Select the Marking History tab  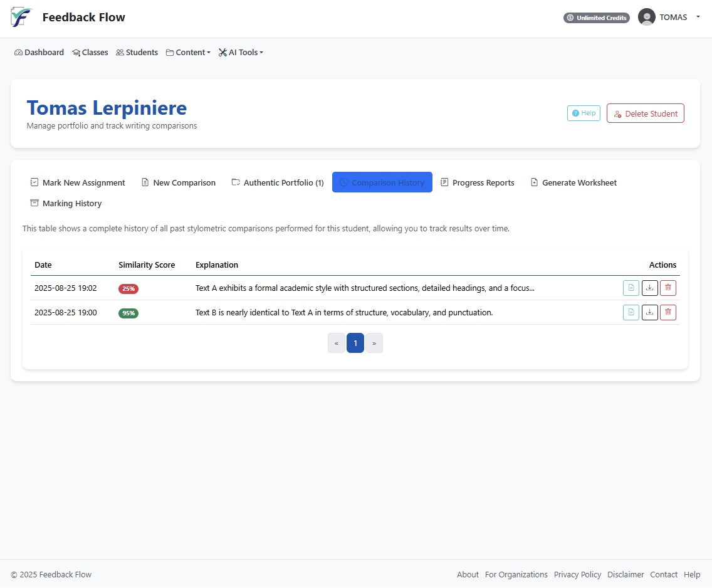click(66, 203)
